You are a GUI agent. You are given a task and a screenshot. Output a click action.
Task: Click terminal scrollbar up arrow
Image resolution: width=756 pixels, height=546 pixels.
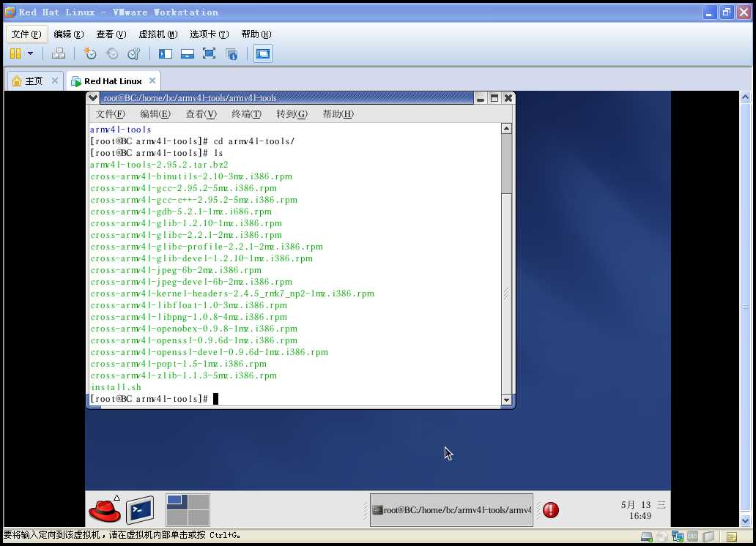(x=506, y=128)
